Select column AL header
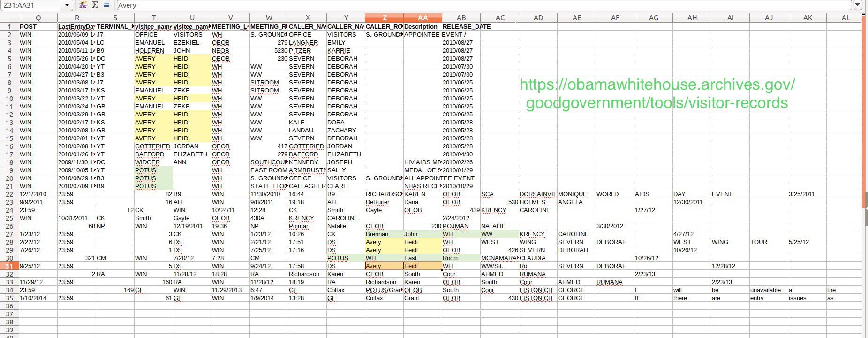The height and width of the screenshot is (338, 868). click(x=845, y=18)
